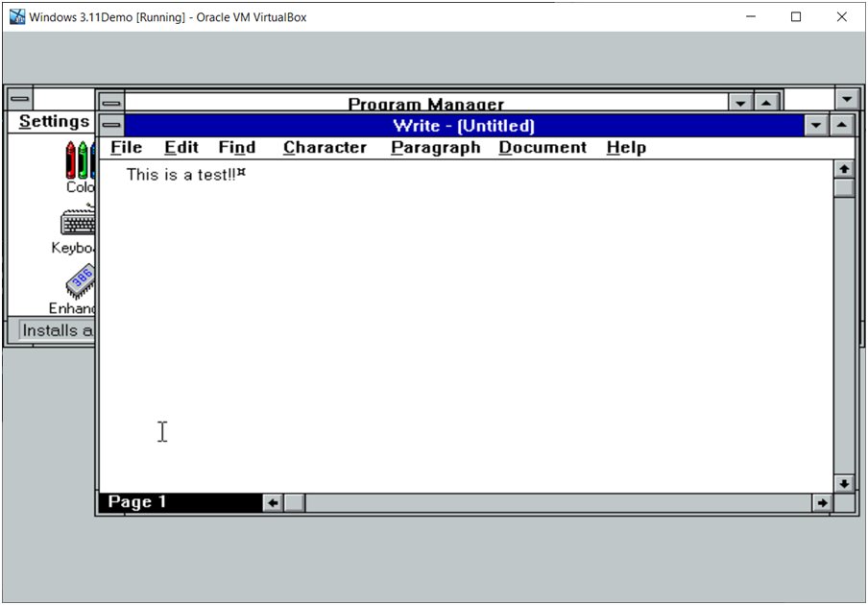This screenshot has width=868, height=605.
Task: Click the horizontal scrollbar thumb in Write
Action: pyautogui.click(x=294, y=502)
